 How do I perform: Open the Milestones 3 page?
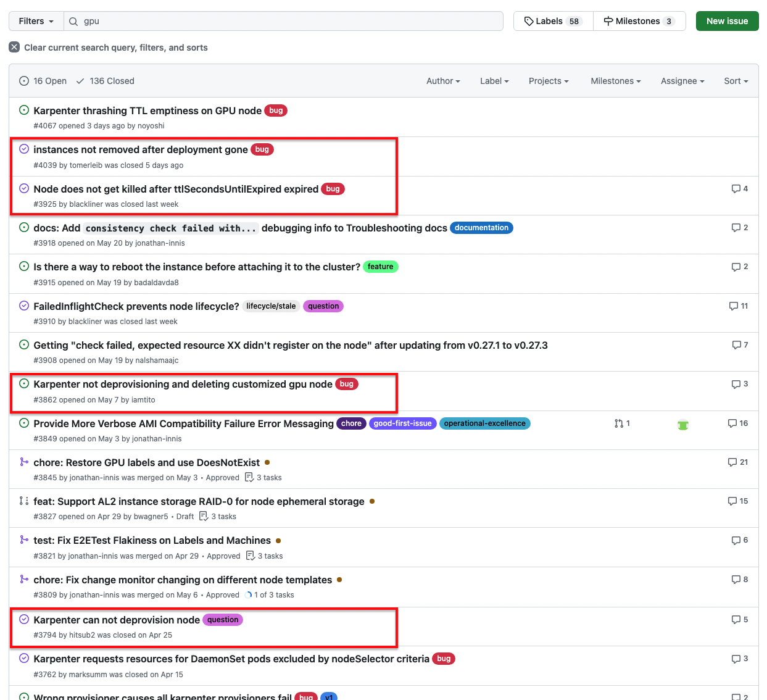click(x=639, y=21)
